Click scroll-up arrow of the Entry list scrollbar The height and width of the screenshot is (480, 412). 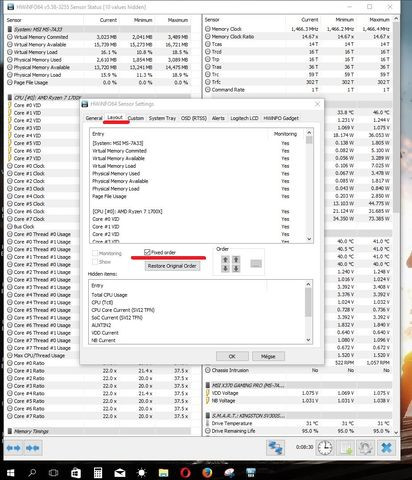pos(309,132)
